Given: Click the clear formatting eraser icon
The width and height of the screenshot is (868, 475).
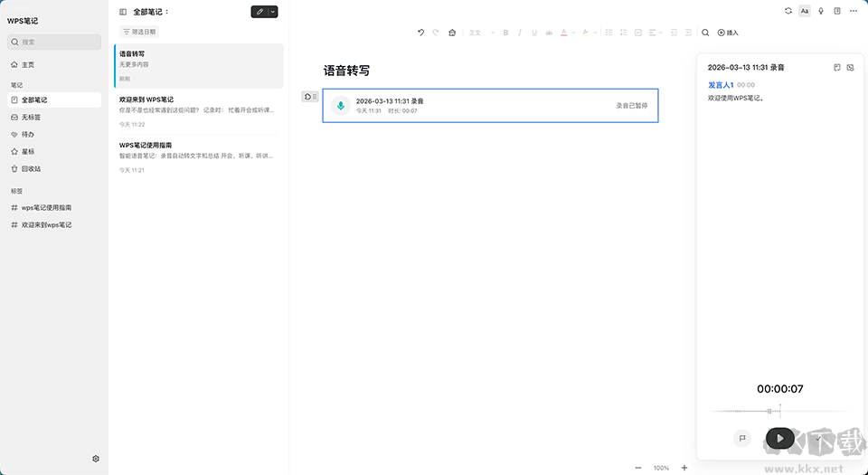Looking at the screenshot, I should click(x=452, y=33).
